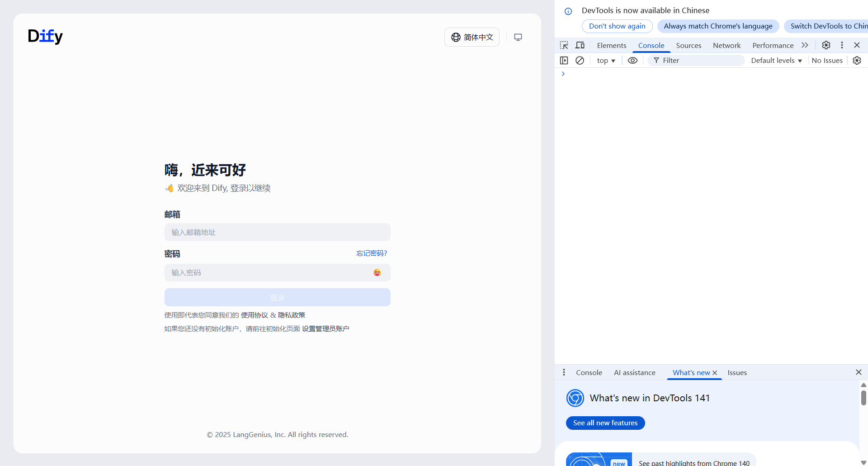Switch to drawer Console tab
868x466 pixels.
pyautogui.click(x=589, y=372)
